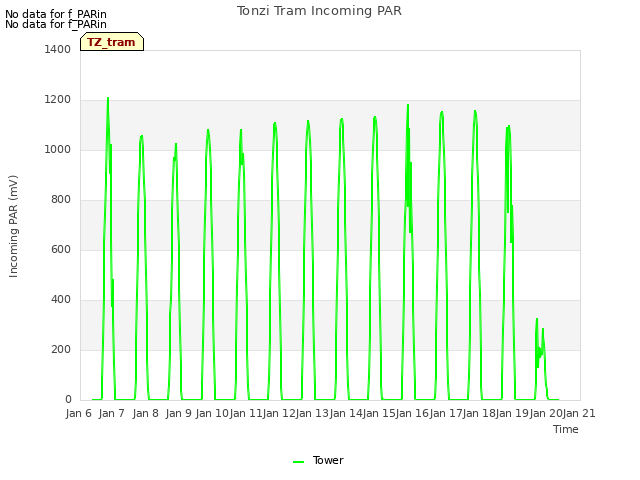The width and height of the screenshot is (640, 480).
Task: Click the 600 y-axis tick label
Action: click(x=61, y=249)
